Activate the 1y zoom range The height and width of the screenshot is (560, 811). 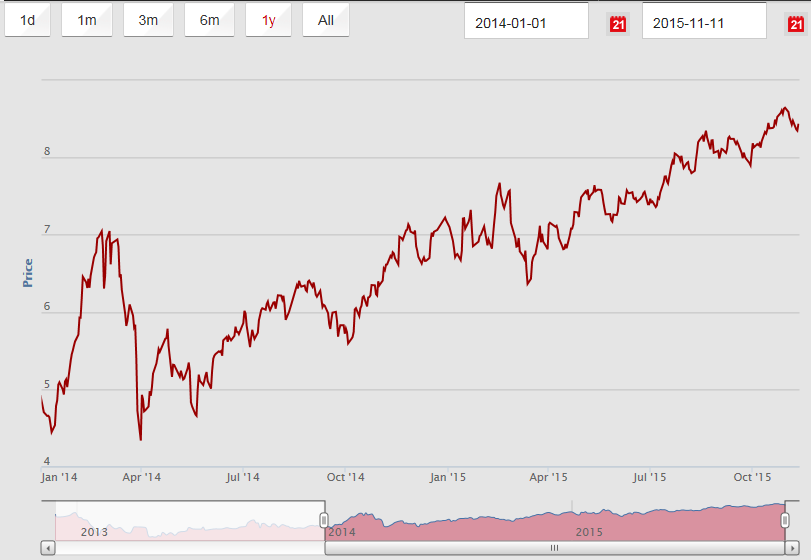click(268, 20)
